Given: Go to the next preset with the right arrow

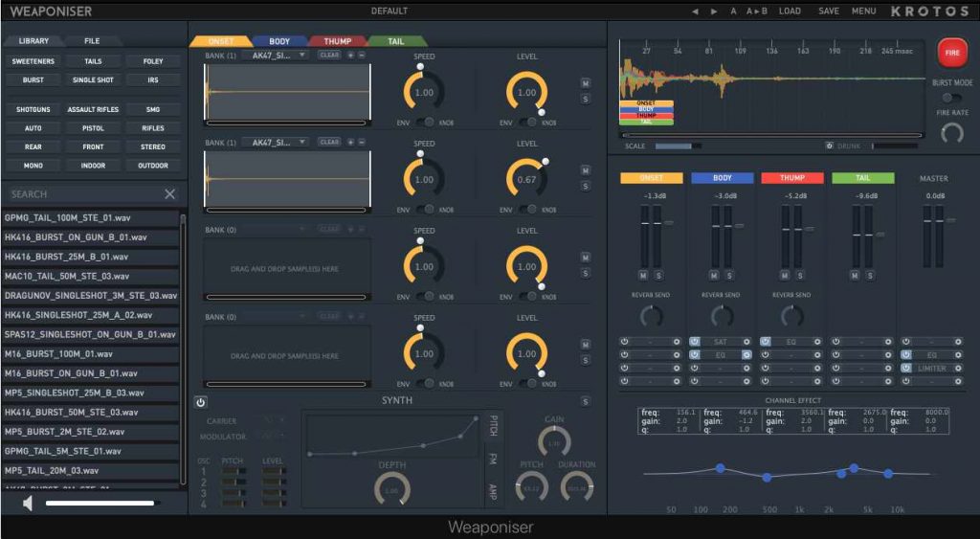Looking at the screenshot, I should [x=714, y=11].
